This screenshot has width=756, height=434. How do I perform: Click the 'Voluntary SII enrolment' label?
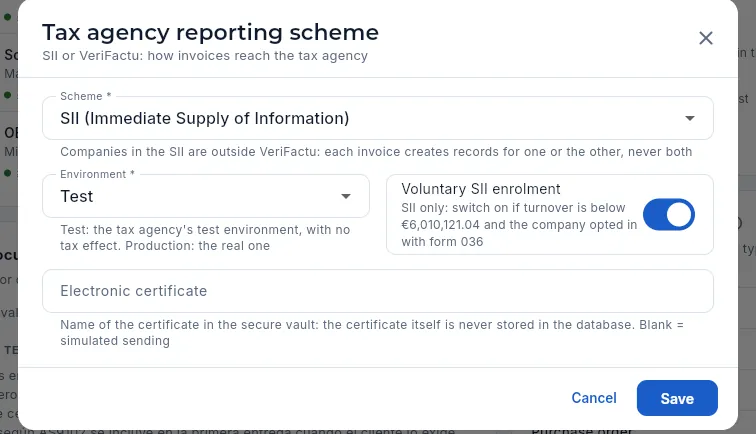pyautogui.click(x=481, y=189)
